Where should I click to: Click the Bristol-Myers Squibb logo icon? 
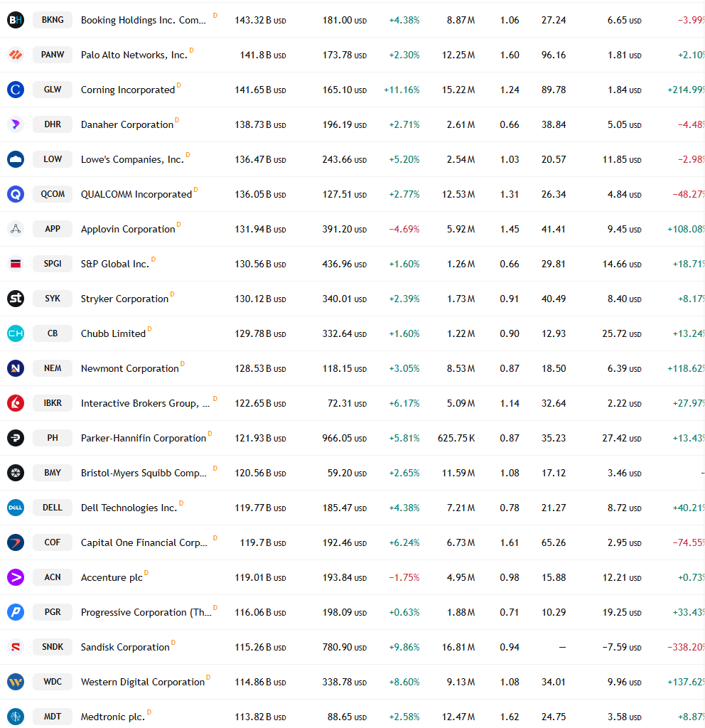[x=16, y=473]
